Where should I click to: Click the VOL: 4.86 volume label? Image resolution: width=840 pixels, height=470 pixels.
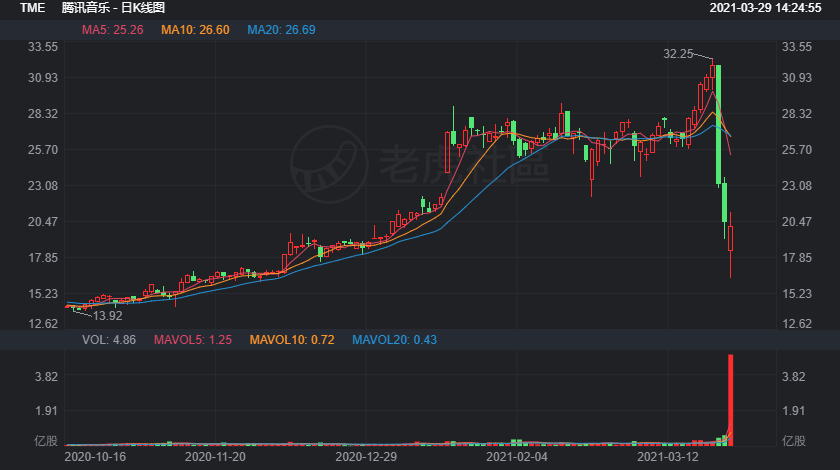(x=109, y=340)
